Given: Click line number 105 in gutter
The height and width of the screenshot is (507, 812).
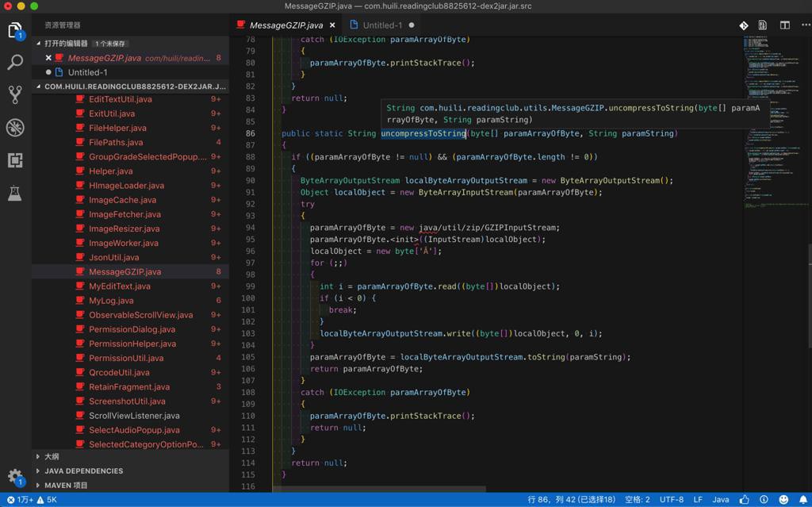Looking at the screenshot, I should point(247,357).
